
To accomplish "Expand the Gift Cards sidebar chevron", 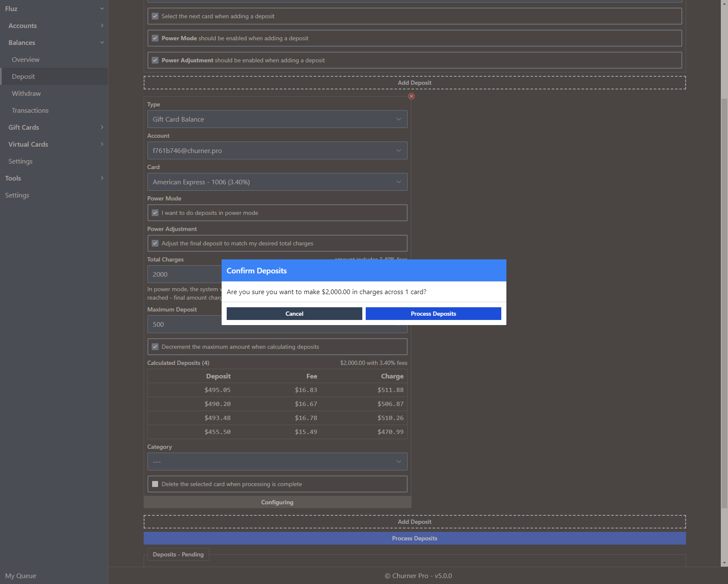I will 102,127.
